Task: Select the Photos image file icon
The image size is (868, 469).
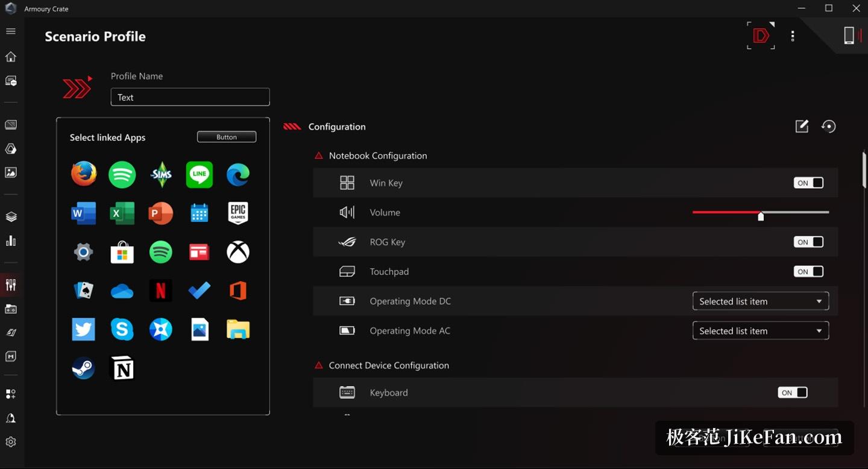Action: click(199, 329)
